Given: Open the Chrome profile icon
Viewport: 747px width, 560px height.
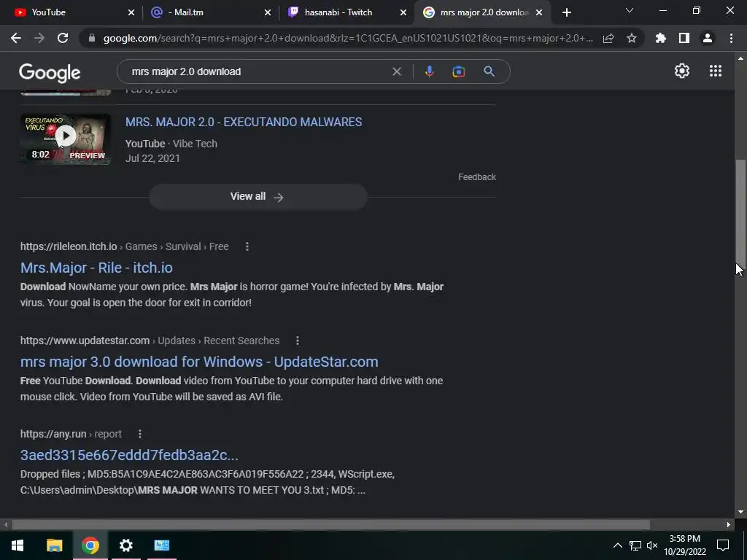Looking at the screenshot, I should point(708,38).
